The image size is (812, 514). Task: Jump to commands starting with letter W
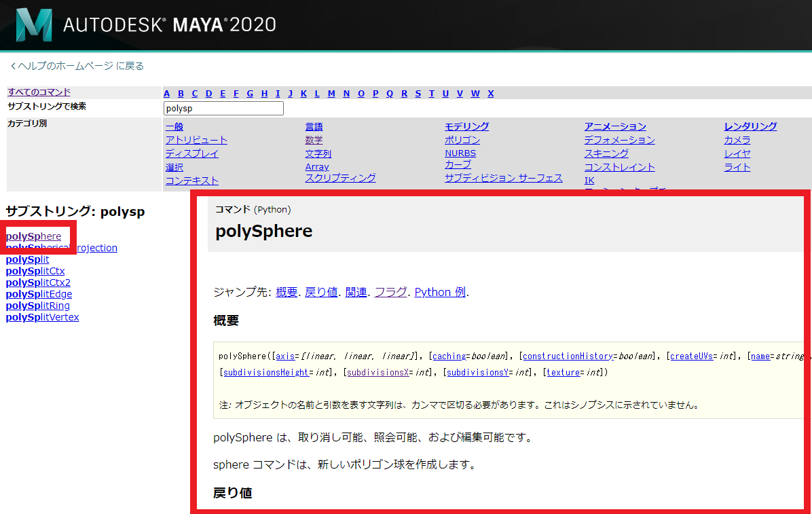tap(475, 94)
